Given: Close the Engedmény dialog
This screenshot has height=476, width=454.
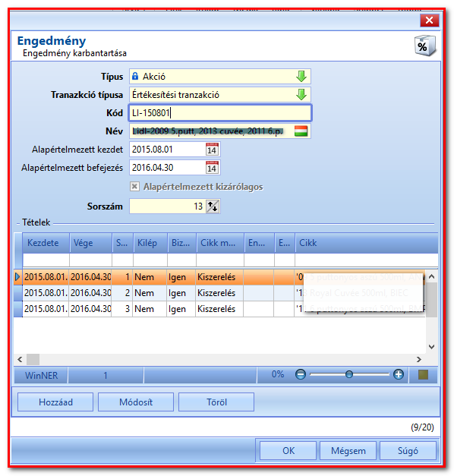Looking at the screenshot, I should [429, 20].
